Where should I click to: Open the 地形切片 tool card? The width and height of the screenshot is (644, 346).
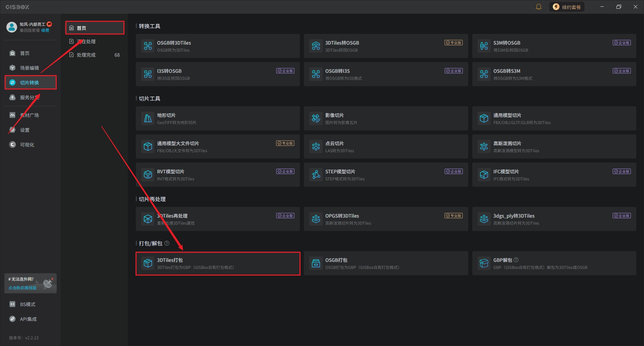pos(218,118)
